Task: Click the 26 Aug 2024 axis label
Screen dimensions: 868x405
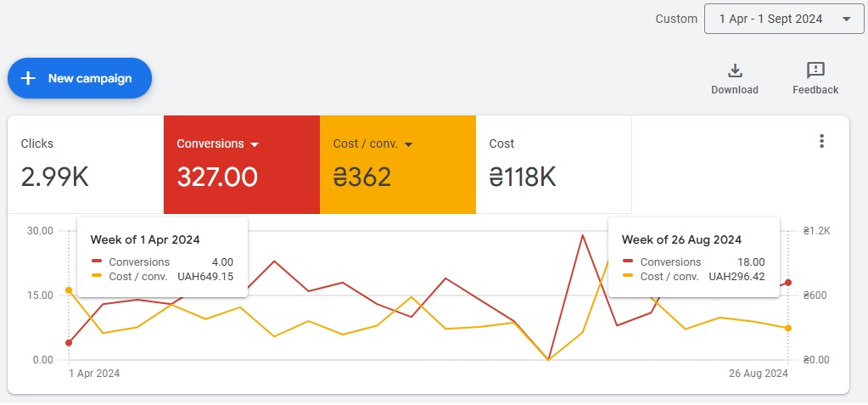Action: [759, 374]
